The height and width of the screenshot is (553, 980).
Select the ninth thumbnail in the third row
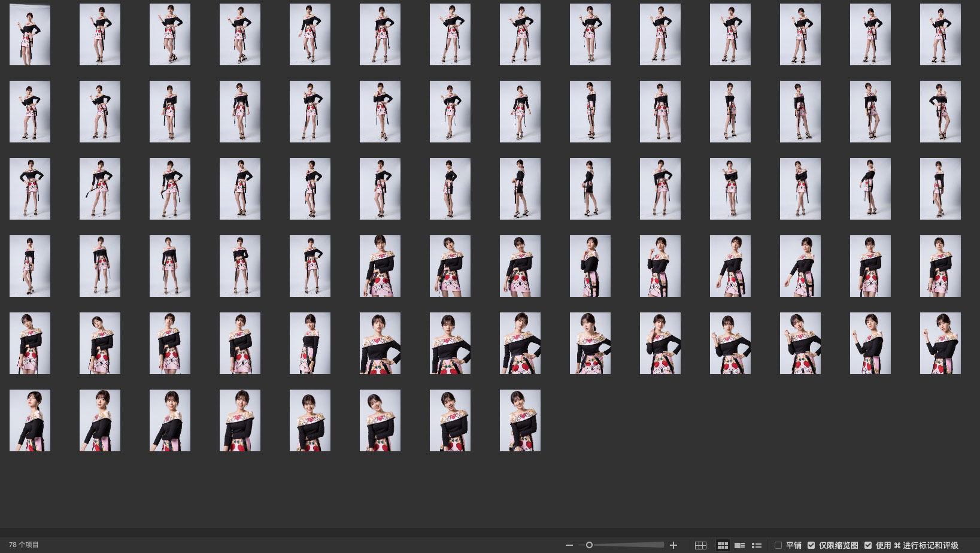(590, 189)
